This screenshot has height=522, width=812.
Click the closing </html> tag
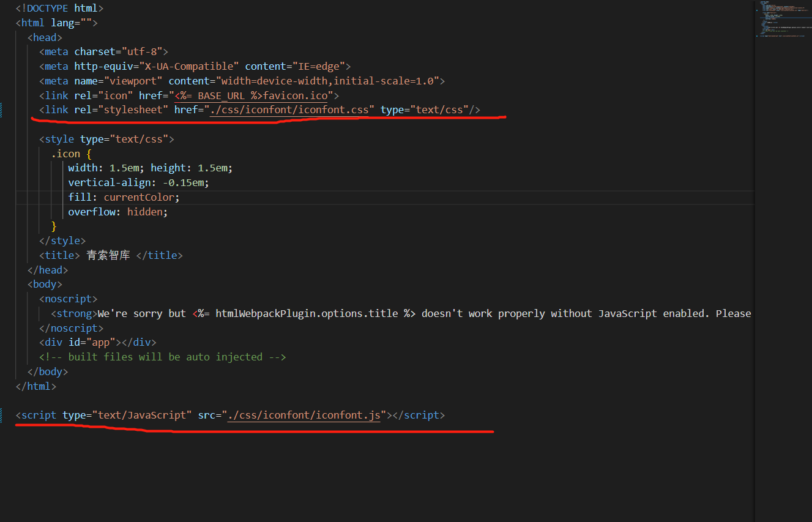click(x=36, y=386)
